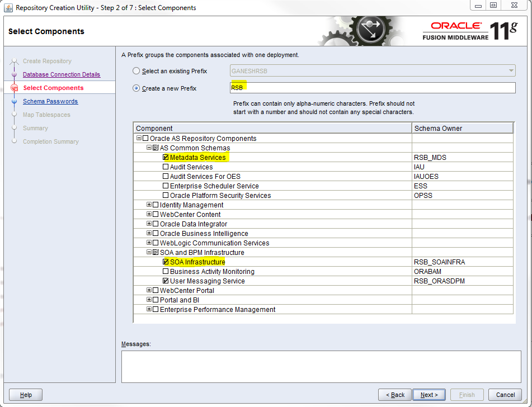
Task: Check Enterprise Performance Management checkbox
Action: (x=156, y=309)
